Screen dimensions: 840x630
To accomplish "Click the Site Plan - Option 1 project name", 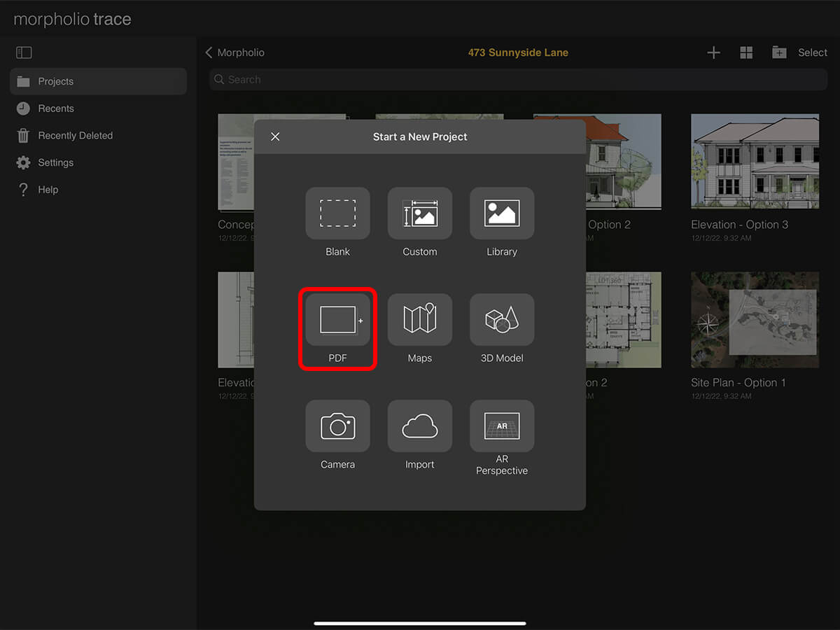I will [738, 383].
